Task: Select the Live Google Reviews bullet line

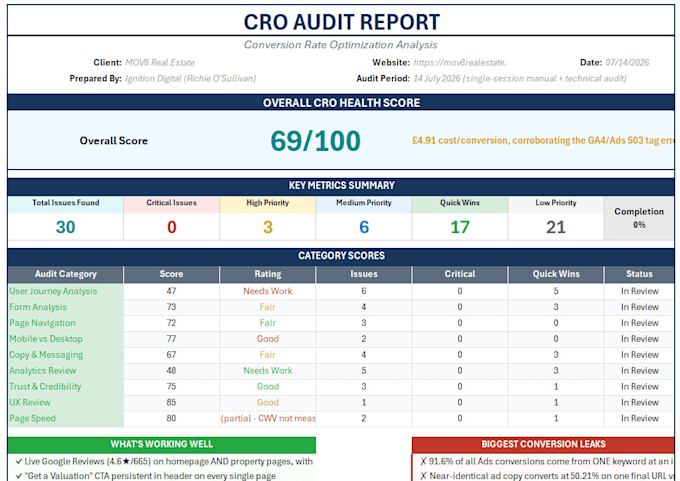Action: 164,461
